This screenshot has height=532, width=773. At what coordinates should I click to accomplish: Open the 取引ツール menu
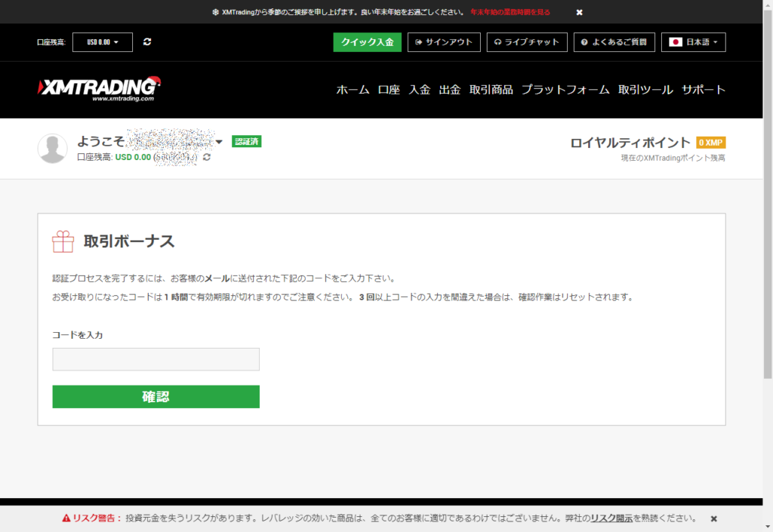point(646,90)
